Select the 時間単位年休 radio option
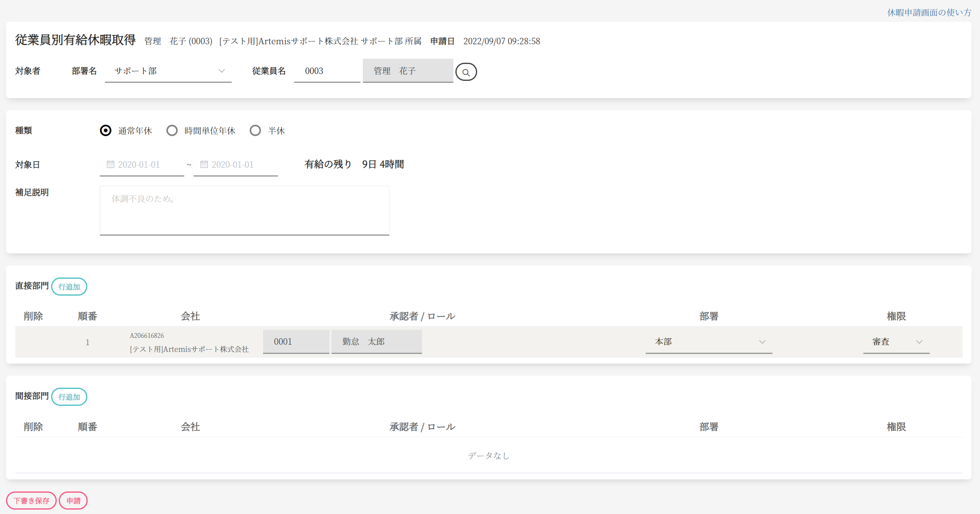 pos(172,131)
